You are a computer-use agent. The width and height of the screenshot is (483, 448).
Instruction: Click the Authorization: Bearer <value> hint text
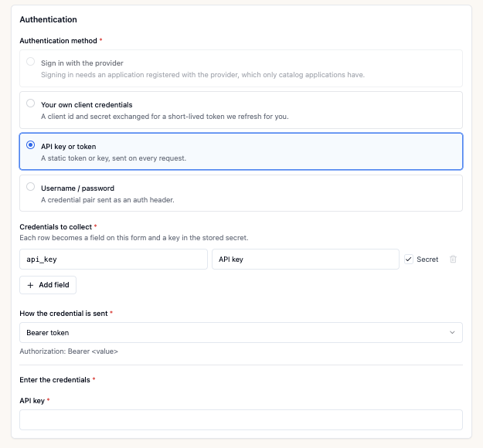click(x=69, y=351)
